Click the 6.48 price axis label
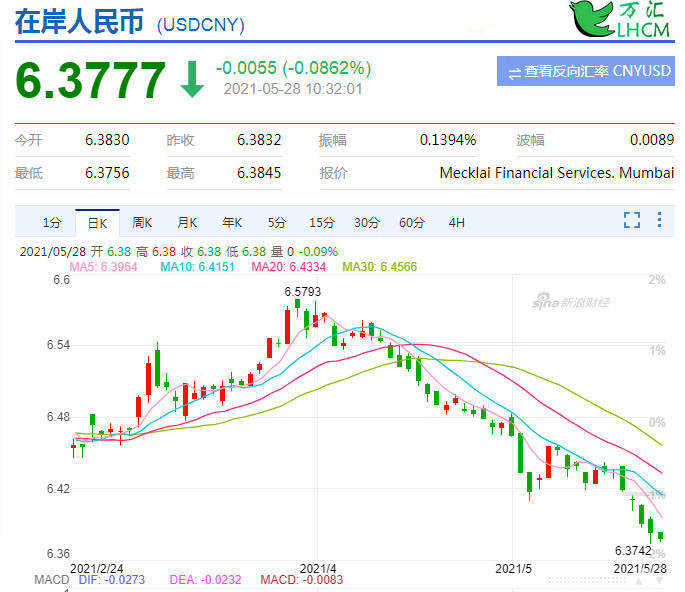 (58, 417)
